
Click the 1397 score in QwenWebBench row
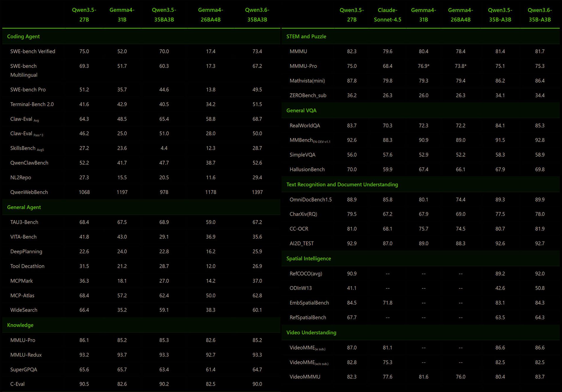257,192
